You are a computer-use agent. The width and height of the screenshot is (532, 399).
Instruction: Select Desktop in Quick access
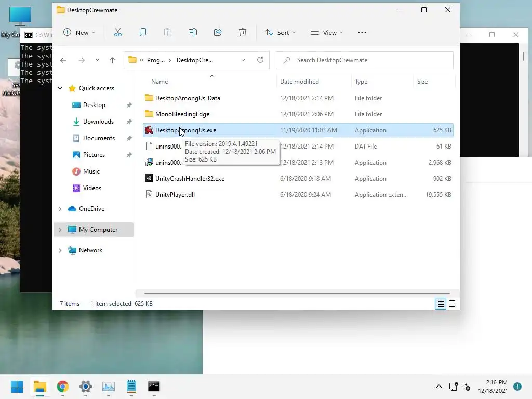click(x=94, y=105)
